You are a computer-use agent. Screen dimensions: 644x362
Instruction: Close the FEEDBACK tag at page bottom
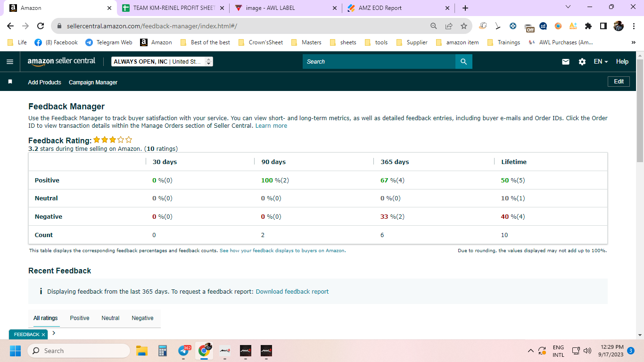click(x=43, y=334)
